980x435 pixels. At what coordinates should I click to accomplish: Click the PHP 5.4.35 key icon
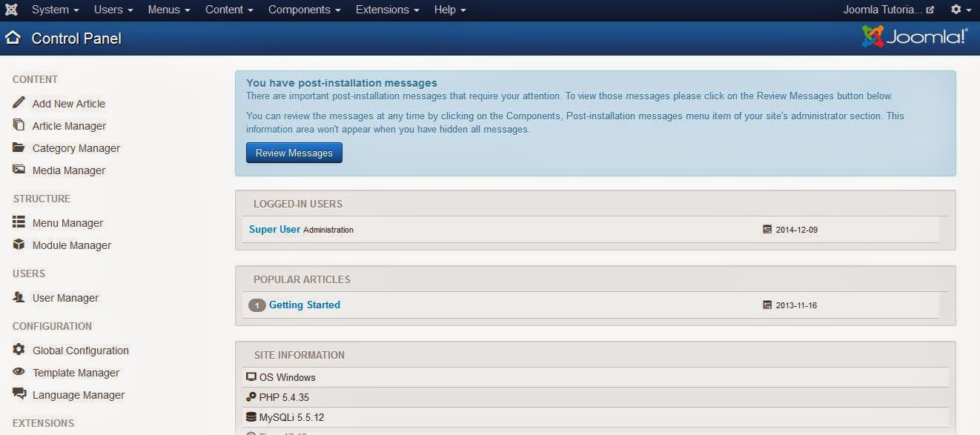tap(251, 397)
